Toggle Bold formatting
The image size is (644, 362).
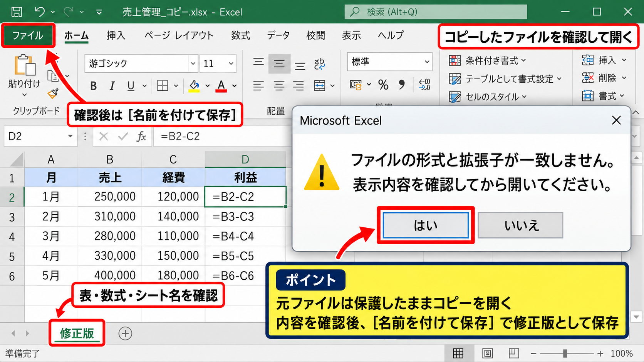(x=93, y=86)
